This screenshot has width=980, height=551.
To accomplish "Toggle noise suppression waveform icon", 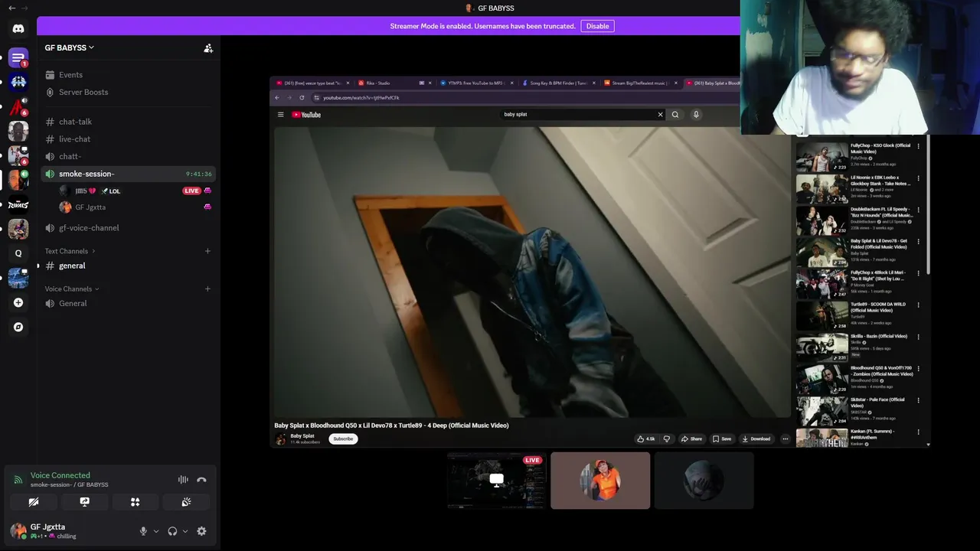I will pos(183,480).
